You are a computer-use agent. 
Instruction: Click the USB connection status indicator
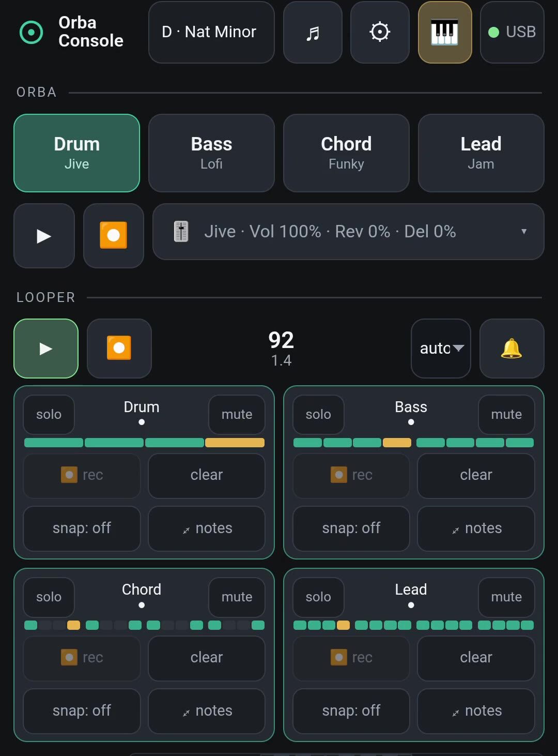point(512,32)
